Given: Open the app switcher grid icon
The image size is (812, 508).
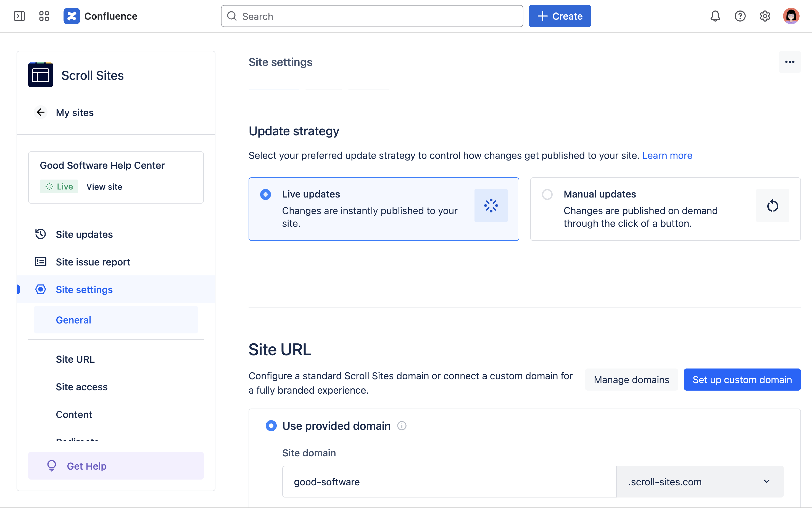Looking at the screenshot, I should pyautogui.click(x=44, y=16).
